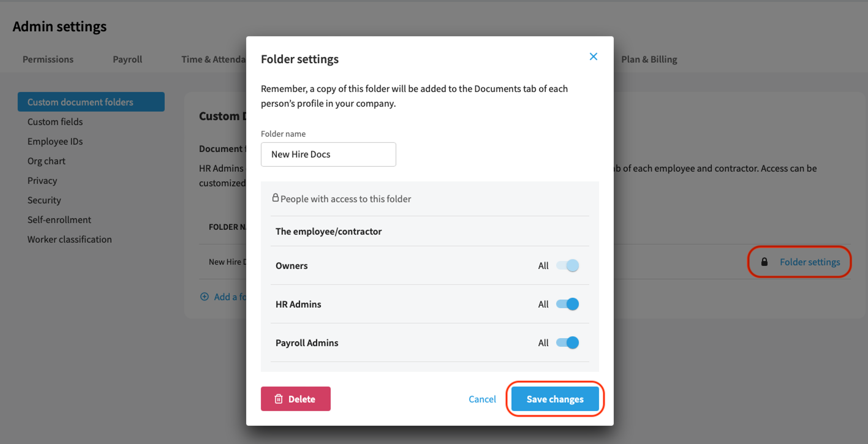
Task: Open Security settings in sidebar
Action: (x=44, y=200)
